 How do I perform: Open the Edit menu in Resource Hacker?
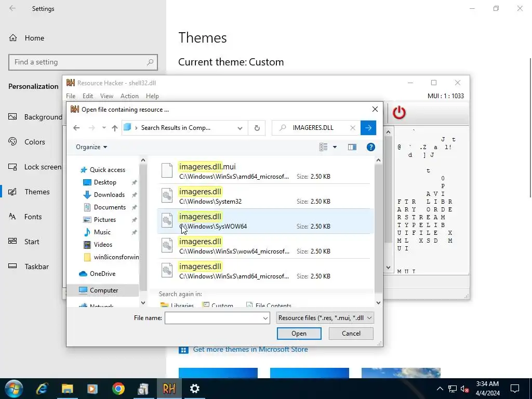point(87,96)
